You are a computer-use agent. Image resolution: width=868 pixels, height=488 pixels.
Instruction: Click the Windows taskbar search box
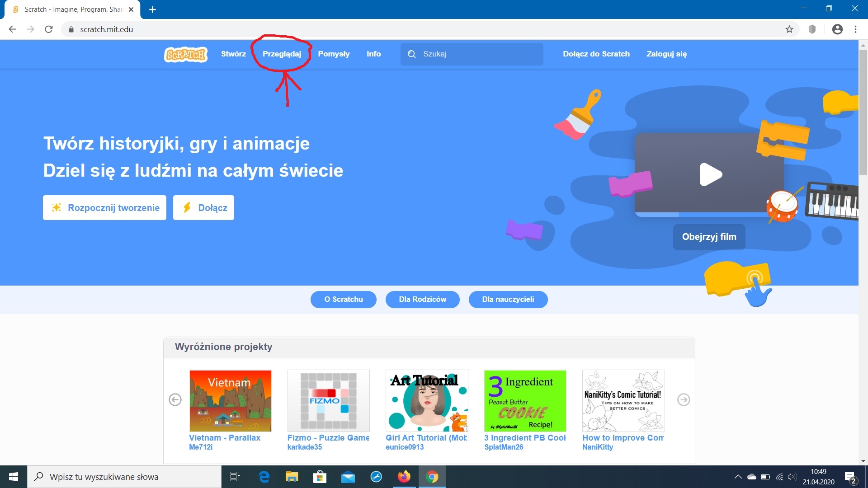pyautogui.click(x=124, y=477)
